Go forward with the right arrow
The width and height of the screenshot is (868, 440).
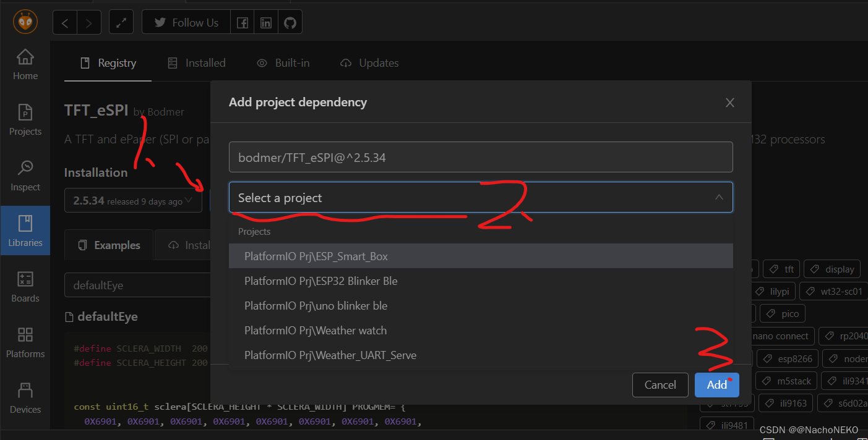pyautogui.click(x=89, y=22)
